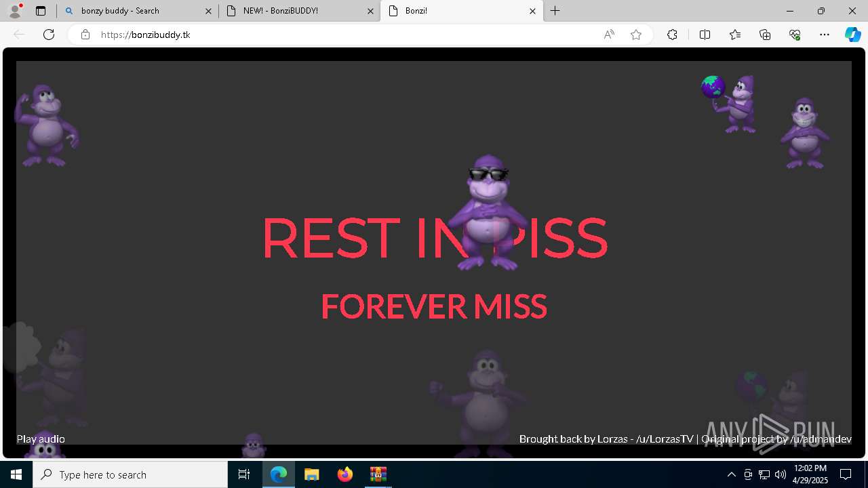Image resolution: width=868 pixels, height=488 pixels.
Task: Click the 'FOREVER MISS' text
Action: coord(434,306)
